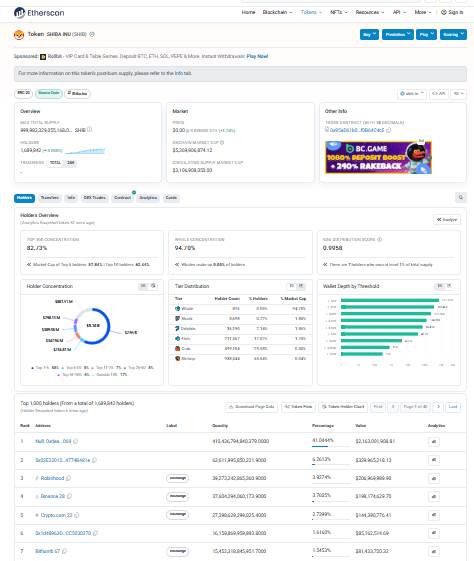Toggle the 24H transfers option
Screen dimensions: 474x561
pos(71,163)
